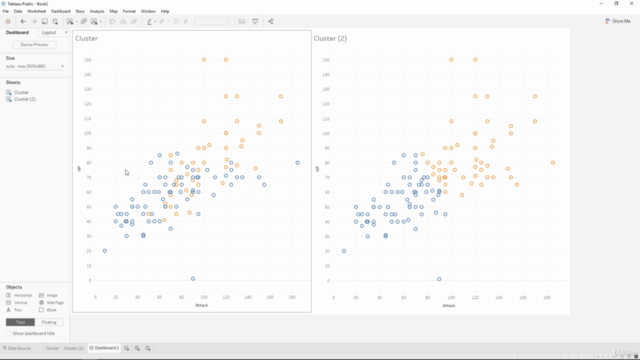Open the Help menu
This screenshot has width=640, height=360.
coord(165,11)
